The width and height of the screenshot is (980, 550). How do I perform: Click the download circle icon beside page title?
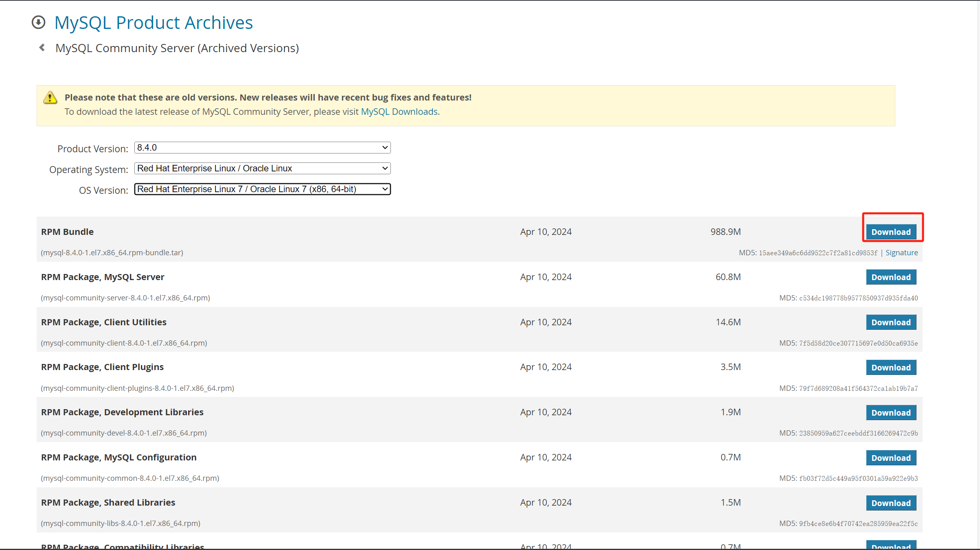(39, 22)
